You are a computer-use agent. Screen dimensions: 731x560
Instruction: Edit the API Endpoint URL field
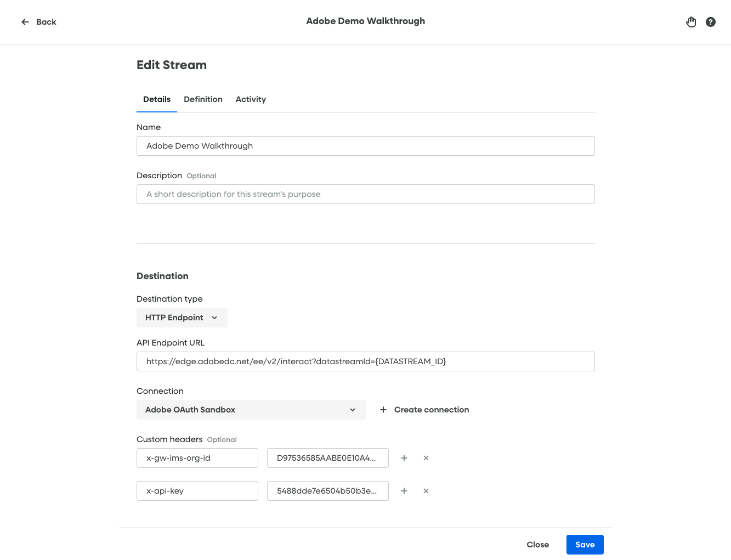click(365, 361)
